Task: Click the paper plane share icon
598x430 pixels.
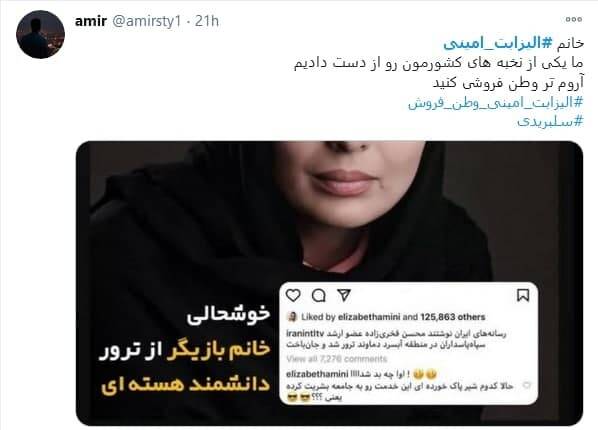Action: [x=344, y=295]
